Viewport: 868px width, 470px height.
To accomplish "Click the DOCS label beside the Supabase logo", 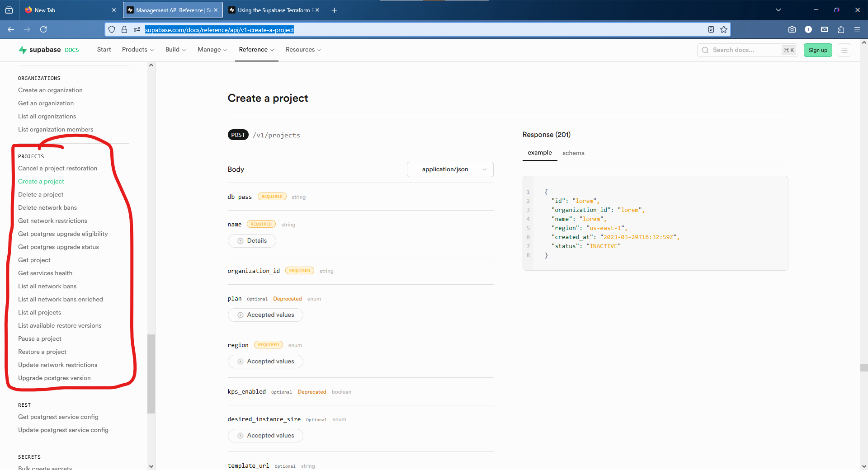I will (x=72, y=50).
